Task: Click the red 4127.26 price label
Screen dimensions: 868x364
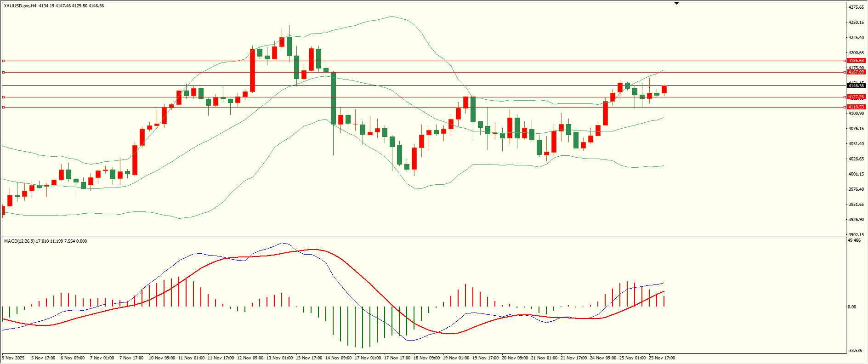Action: click(x=856, y=97)
